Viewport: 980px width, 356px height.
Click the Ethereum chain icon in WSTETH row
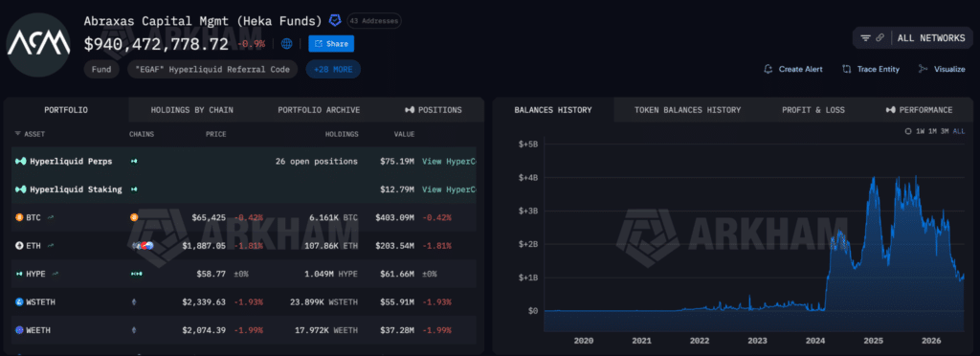(134, 301)
